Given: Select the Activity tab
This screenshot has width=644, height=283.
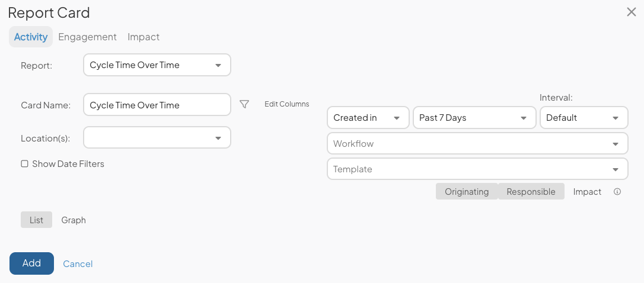Looking at the screenshot, I should tap(31, 37).
